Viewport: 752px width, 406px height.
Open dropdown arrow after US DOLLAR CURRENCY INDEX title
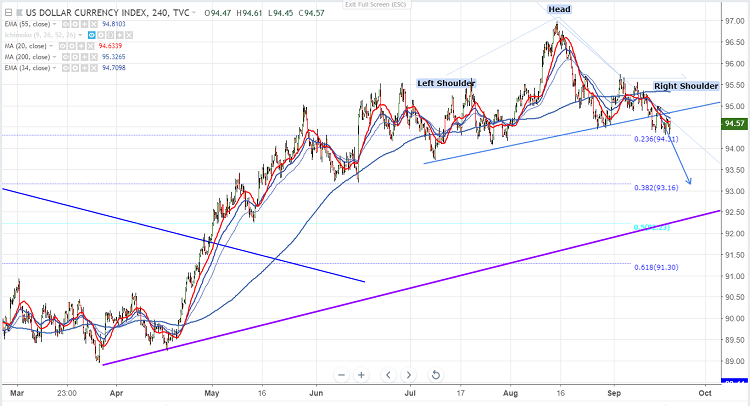pyautogui.click(x=194, y=12)
